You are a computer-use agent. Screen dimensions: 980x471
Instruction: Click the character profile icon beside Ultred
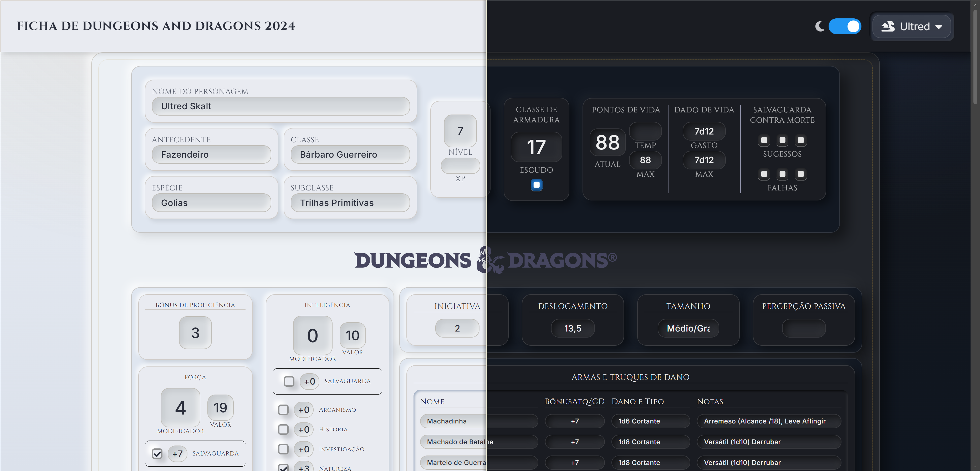pos(888,26)
